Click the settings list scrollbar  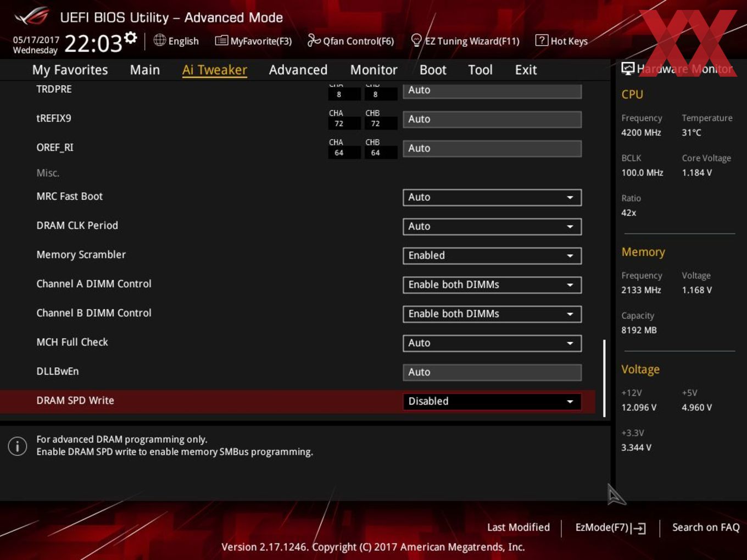click(604, 378)
